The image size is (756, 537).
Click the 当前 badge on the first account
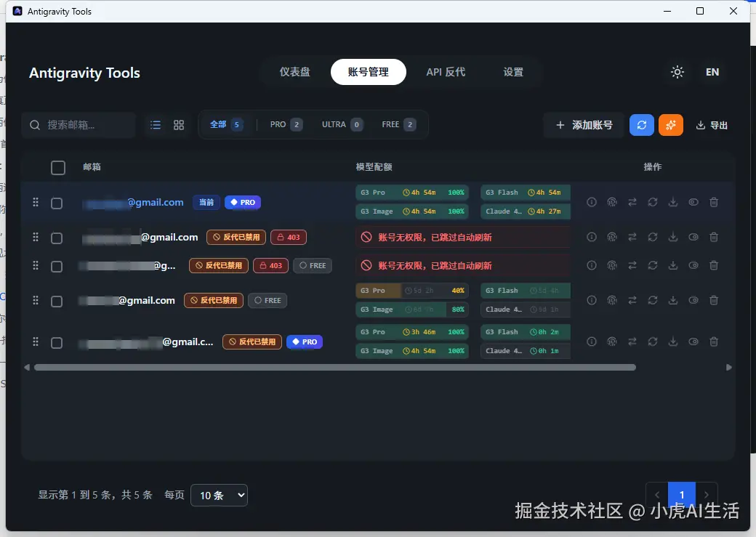(206, 203)
